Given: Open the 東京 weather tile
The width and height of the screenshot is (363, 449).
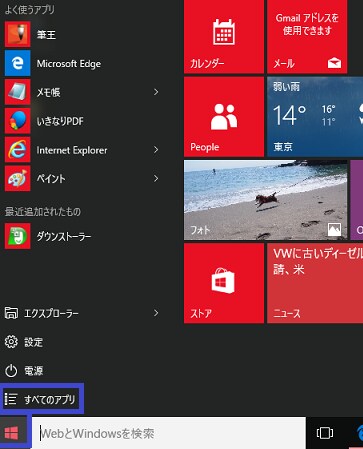Looking at the screenshot, I should click(315, 117).
